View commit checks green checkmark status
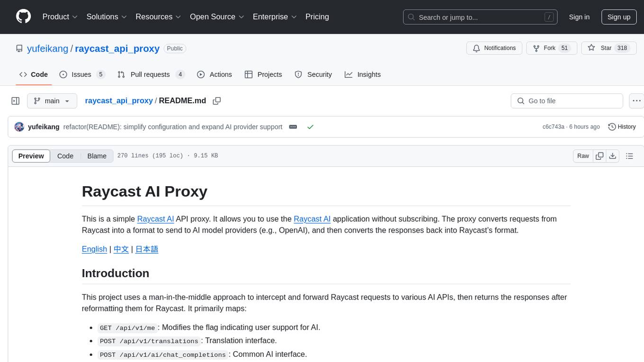 (x=310, y=127)
